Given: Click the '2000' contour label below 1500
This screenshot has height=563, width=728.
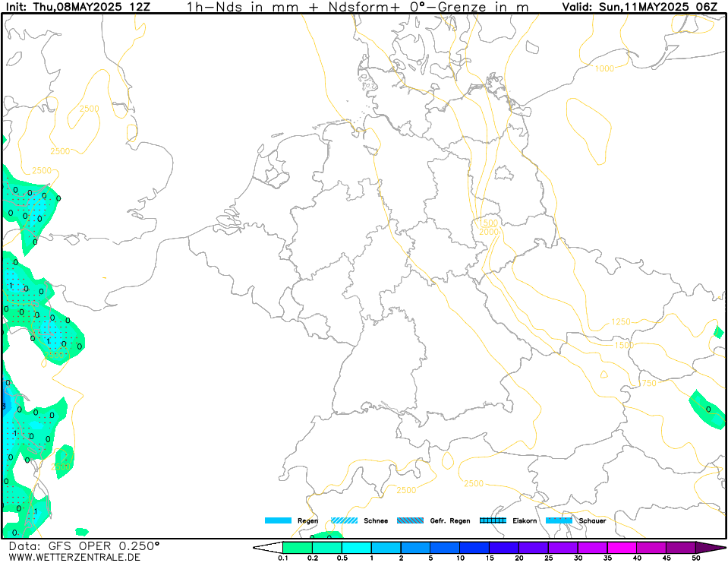Looking at the screenshot, I should 488,232.
